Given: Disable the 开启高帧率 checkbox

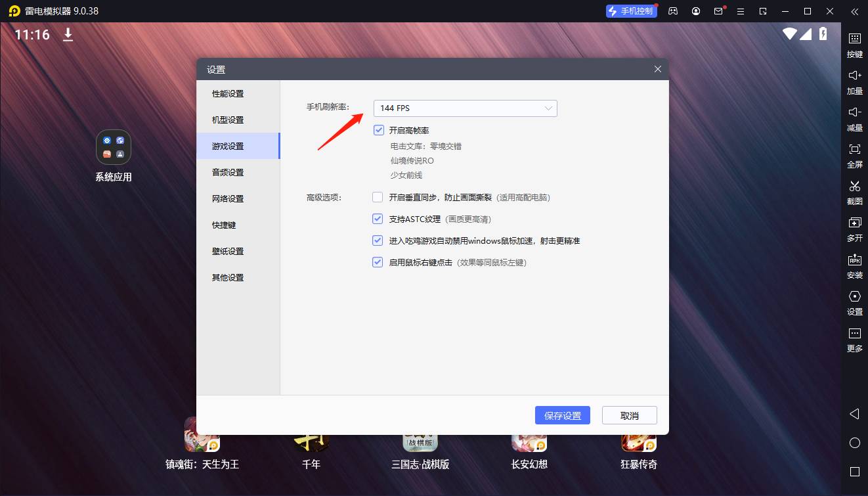Looking at the screenshot, I should 378,130.
